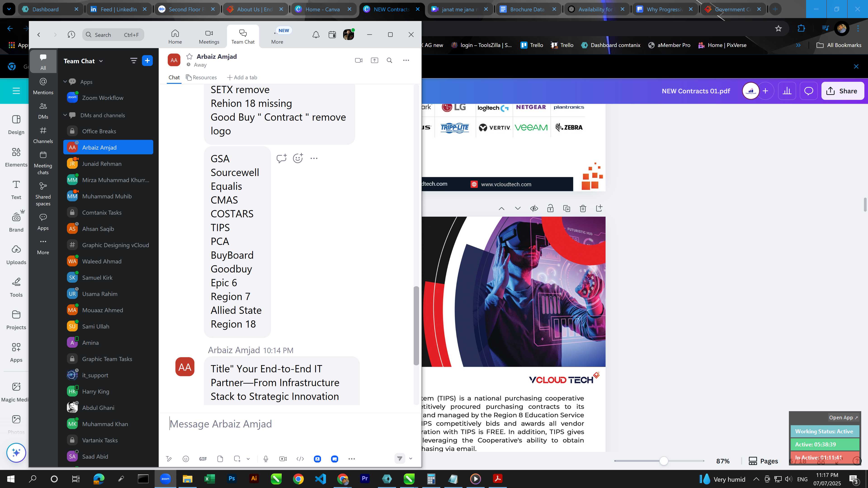Open Shared spaces in Zoom sidebar
This screenshot has height=488, width=868.
(x=43, y=194)
